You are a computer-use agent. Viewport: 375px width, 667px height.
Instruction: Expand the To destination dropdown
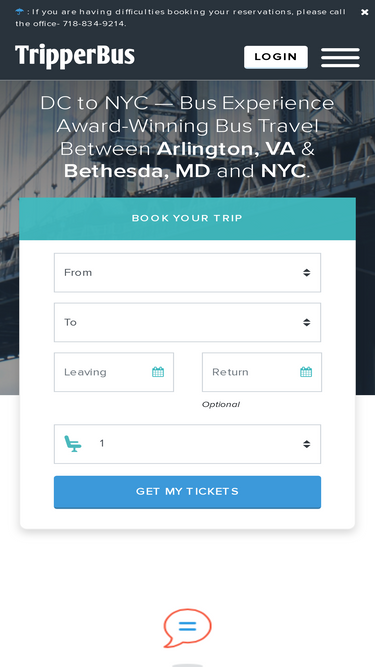[x=188, y=322]
